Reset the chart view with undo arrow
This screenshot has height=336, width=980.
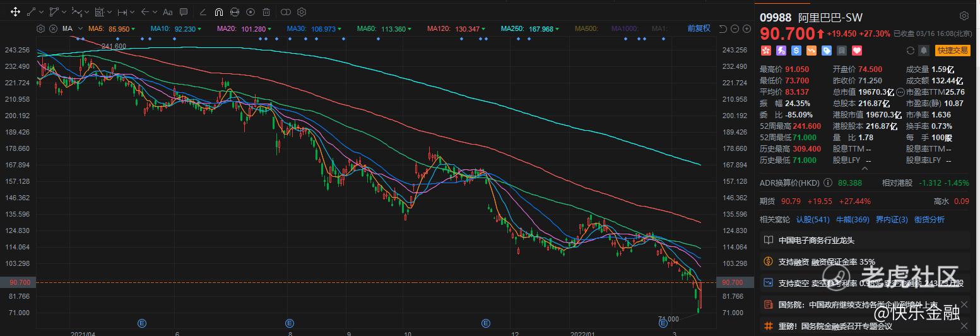pyautogui.click(x=723, y=28)
